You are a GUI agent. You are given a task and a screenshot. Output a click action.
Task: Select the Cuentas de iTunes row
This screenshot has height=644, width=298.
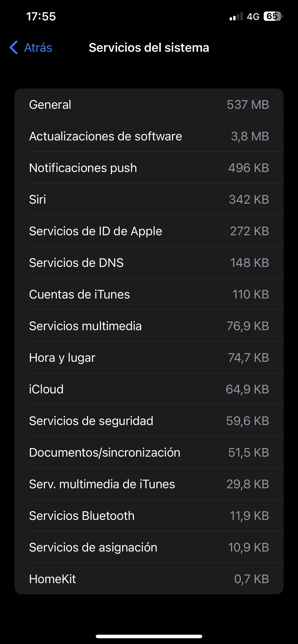point(149,294)
